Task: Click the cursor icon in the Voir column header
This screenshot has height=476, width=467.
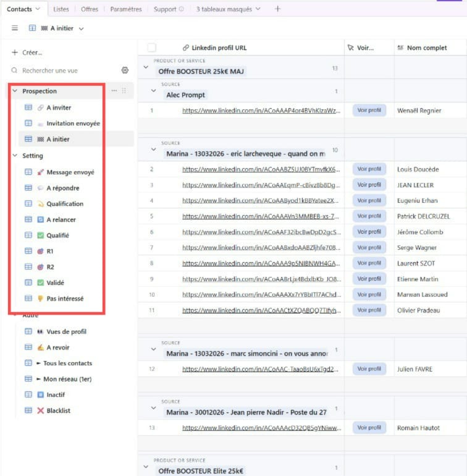Action: tap(351, 48)
